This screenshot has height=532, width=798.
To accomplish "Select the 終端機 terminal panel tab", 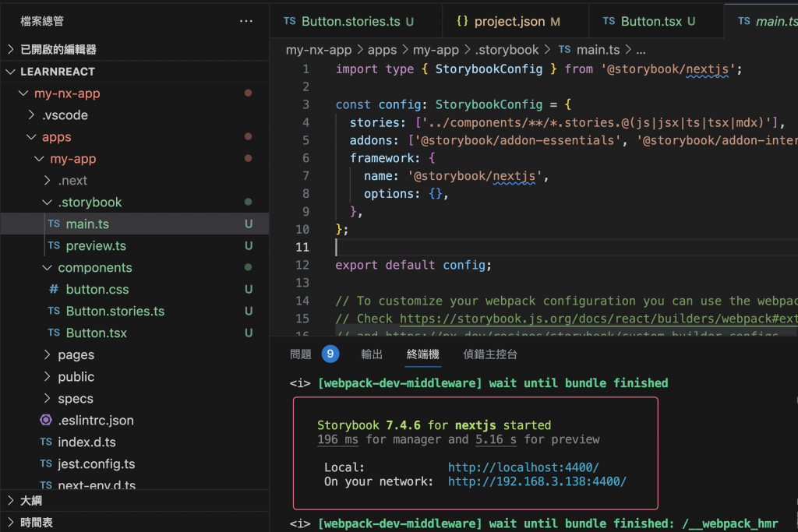I will [x=423, y=354].
